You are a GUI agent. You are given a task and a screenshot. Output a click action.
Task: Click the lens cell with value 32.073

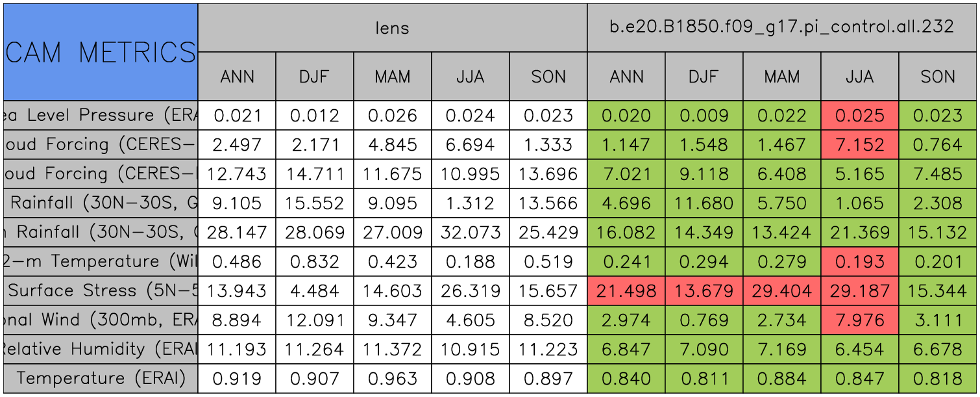470,232
